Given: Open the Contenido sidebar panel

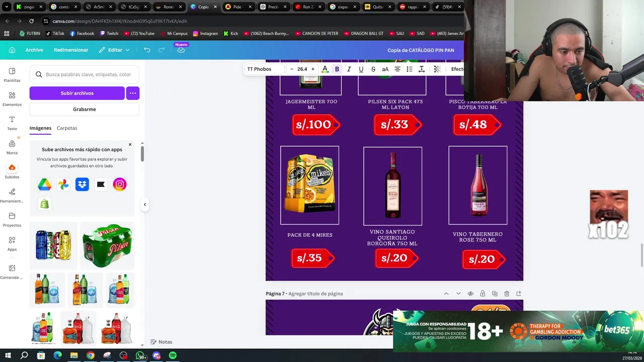Looking at the screenshot, I should 12,272.
